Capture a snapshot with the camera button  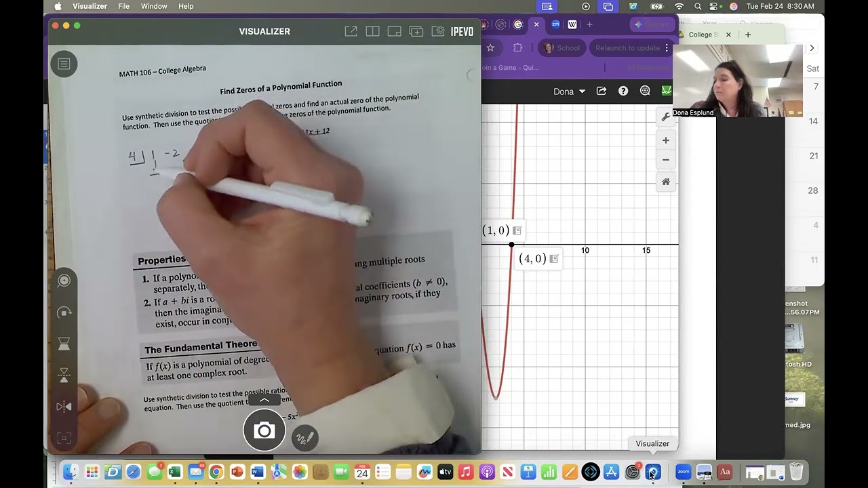coord(264,430)
